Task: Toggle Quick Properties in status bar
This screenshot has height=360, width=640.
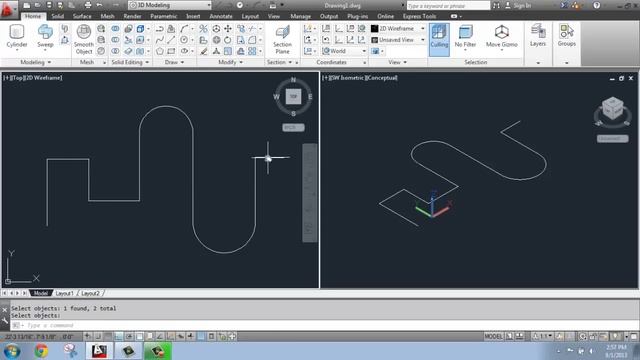Action: (x=211, y=336)
